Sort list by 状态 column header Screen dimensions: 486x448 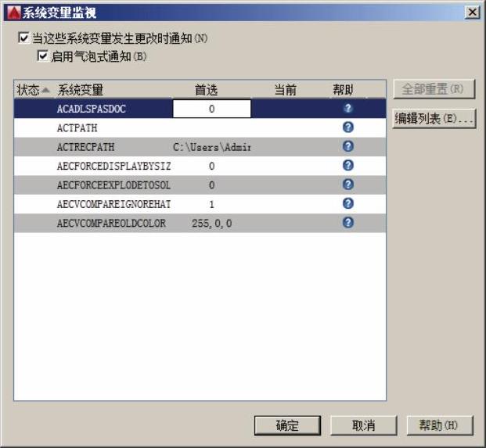point(33,90)
